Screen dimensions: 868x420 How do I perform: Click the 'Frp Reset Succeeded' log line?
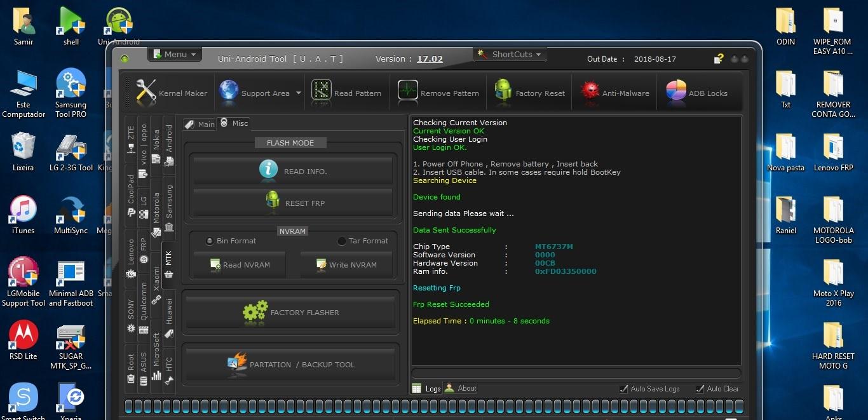point(451,304)
